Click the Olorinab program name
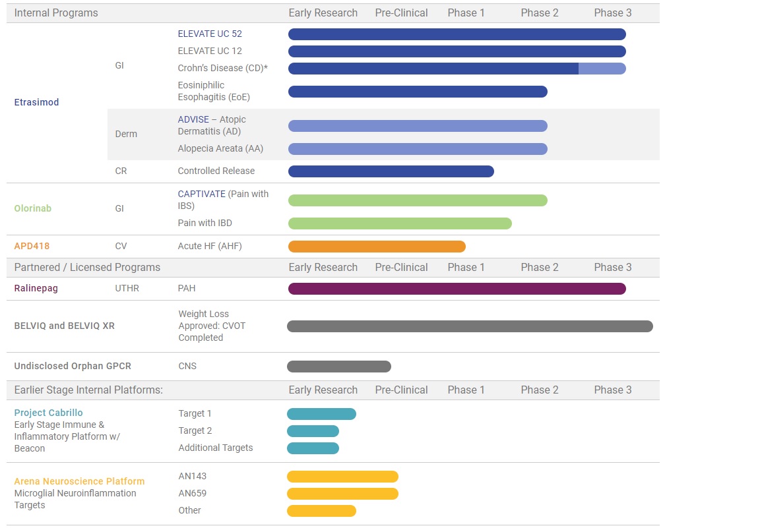The image size is (760, 532). pyautogui.click(x=32, y=208)
